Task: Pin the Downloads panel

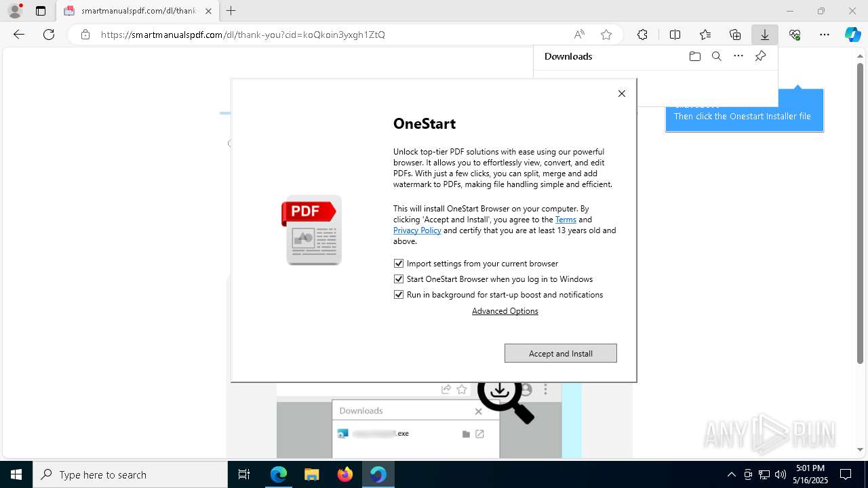Action: [x=760, y=56]
